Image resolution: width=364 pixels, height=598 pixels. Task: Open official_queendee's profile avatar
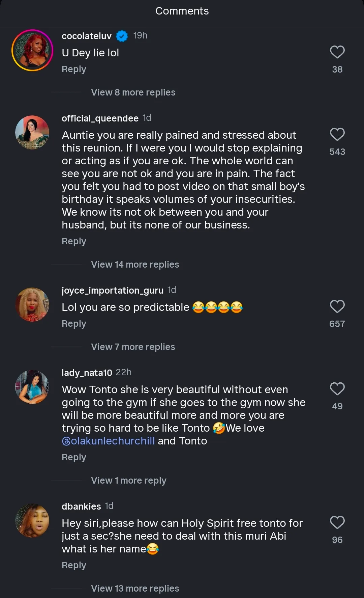tap(32, 133)
